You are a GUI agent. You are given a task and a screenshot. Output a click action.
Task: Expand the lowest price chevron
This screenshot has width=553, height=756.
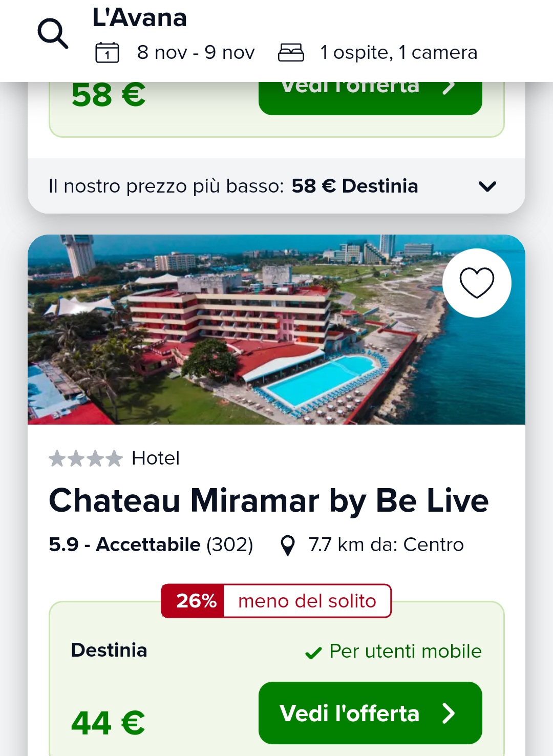487,186
